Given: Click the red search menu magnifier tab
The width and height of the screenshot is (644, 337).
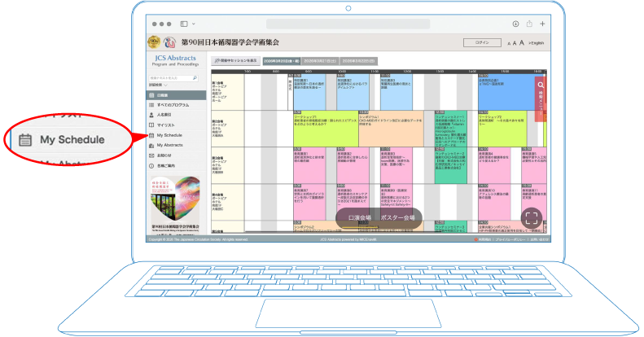Looking at the screenshot, I should 540,85.
